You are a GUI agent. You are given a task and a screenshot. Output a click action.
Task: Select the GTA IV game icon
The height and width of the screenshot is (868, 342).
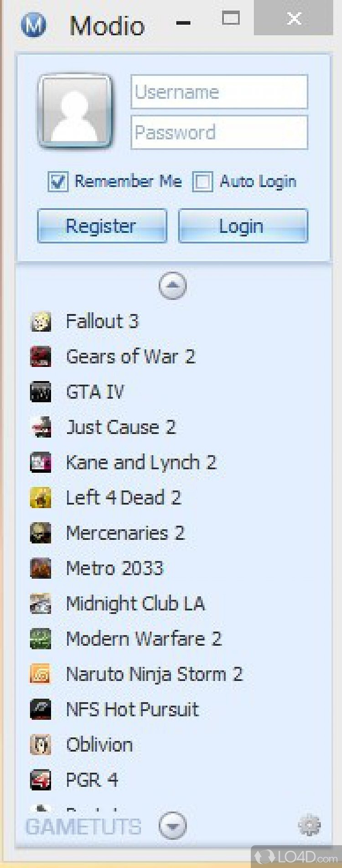click(x=41, y=392)
